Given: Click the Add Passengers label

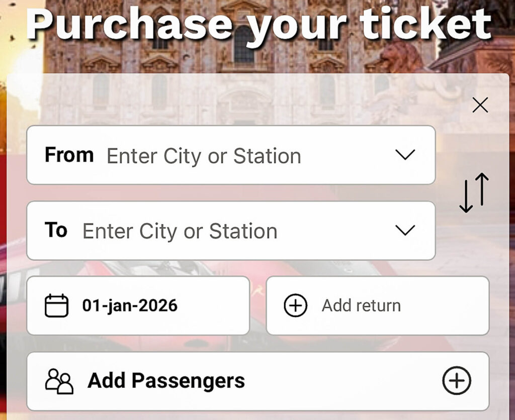Looking at the screenshot, I should point(166,381).
